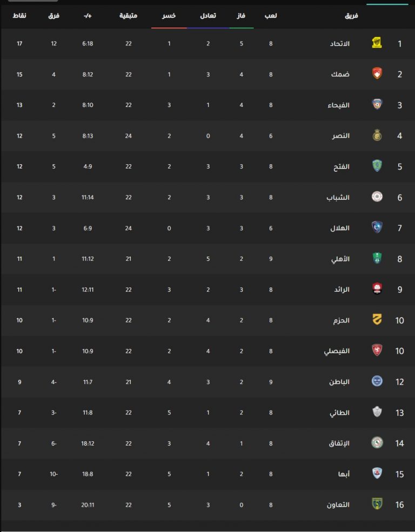Click the Al-Taawoun club badge
This screenshot has height=532, width=415.
click(x=377, y=504)
